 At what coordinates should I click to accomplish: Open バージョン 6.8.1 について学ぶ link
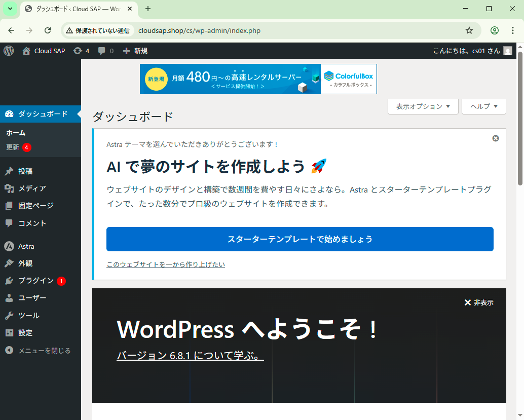point(190,355)
